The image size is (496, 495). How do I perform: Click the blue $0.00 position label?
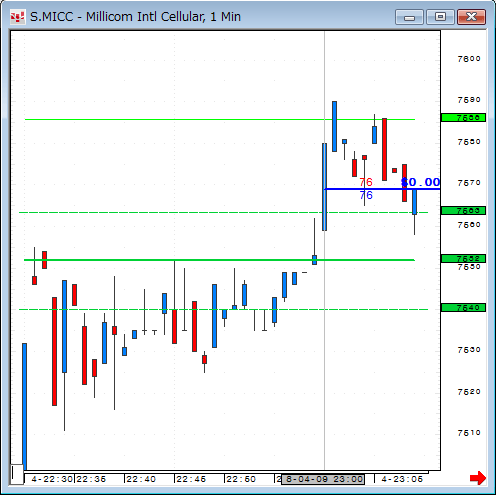tap(421, 182)
